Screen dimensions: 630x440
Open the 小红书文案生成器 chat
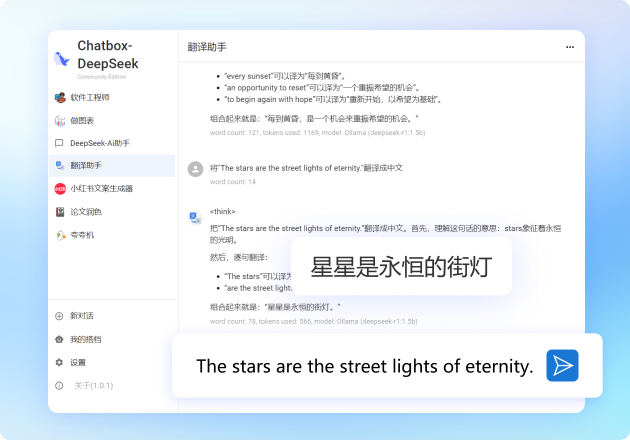pyautogui.click(x=100, y=188)
